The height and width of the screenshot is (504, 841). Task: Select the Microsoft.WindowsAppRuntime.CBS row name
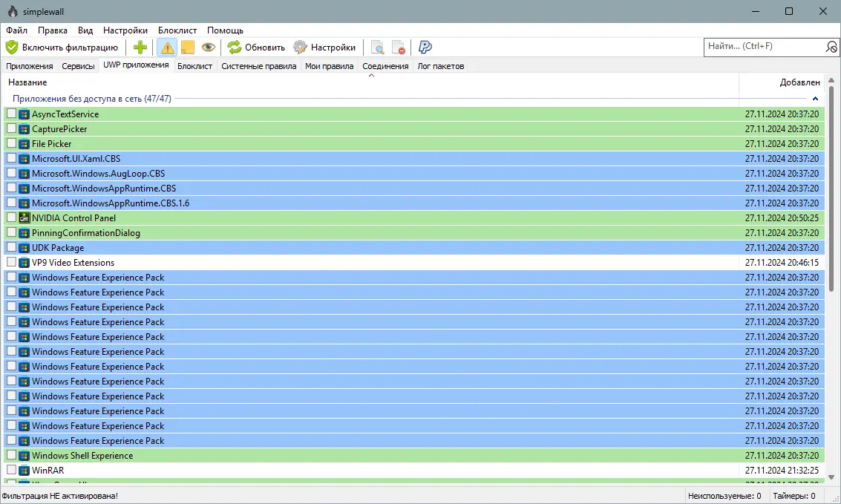point(104,189)
